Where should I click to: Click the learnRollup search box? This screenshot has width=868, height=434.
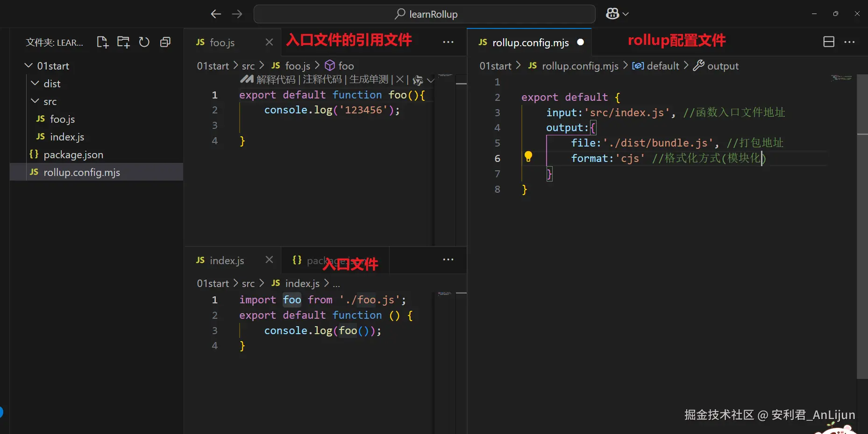(x=424, y=14)
